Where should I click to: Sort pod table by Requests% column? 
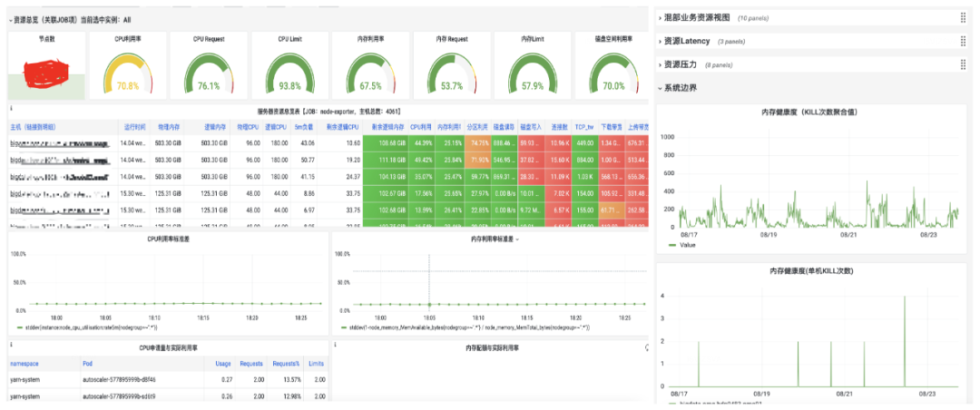[286, 363]
